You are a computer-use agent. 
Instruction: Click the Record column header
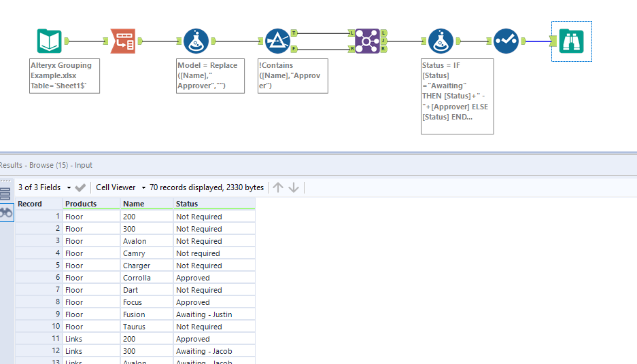pos(39,204)
